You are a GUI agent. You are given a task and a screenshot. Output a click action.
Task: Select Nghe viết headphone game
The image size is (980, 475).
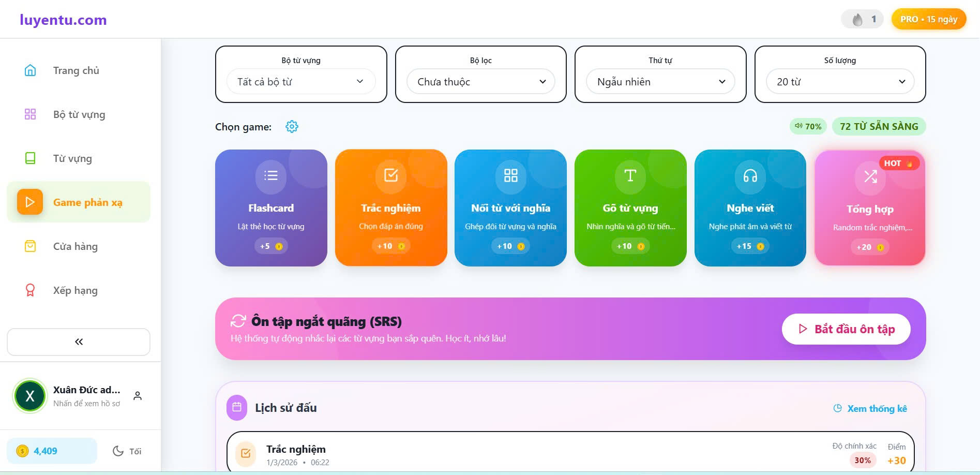750,208
